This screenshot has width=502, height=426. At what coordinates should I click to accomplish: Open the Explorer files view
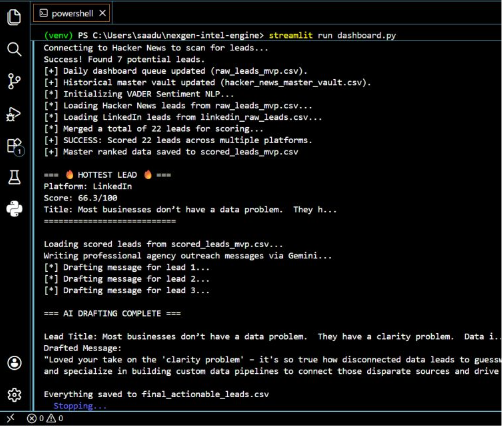(14, 17)
